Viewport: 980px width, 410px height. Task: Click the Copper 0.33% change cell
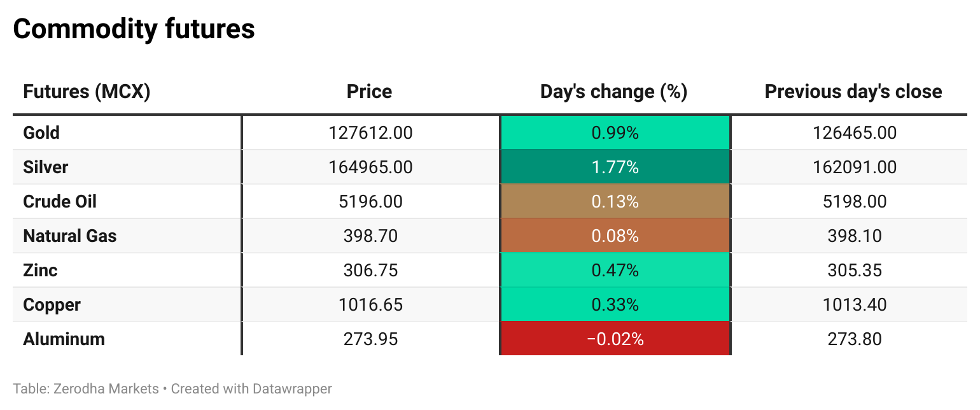615,305
